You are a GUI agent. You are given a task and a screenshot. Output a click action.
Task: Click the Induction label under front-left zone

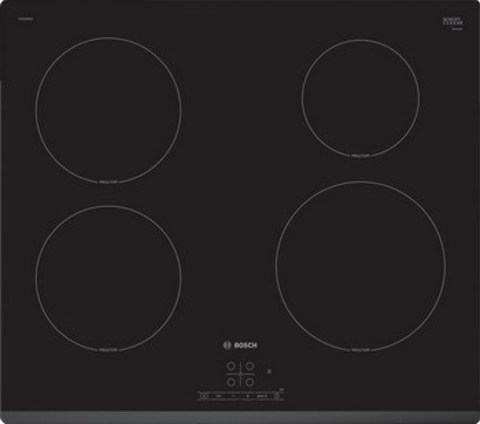(x=108, y=350)
